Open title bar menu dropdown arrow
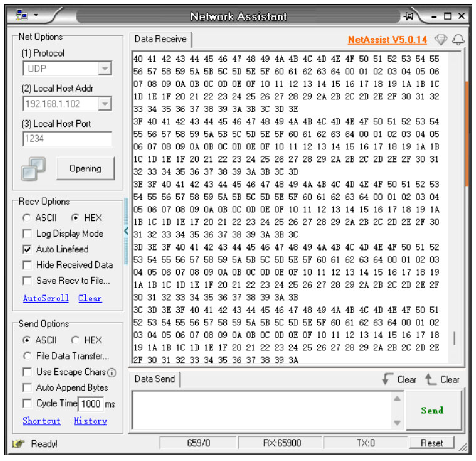Image resolution: width=476 pixels, height=461 pixels. coord(36,15)
